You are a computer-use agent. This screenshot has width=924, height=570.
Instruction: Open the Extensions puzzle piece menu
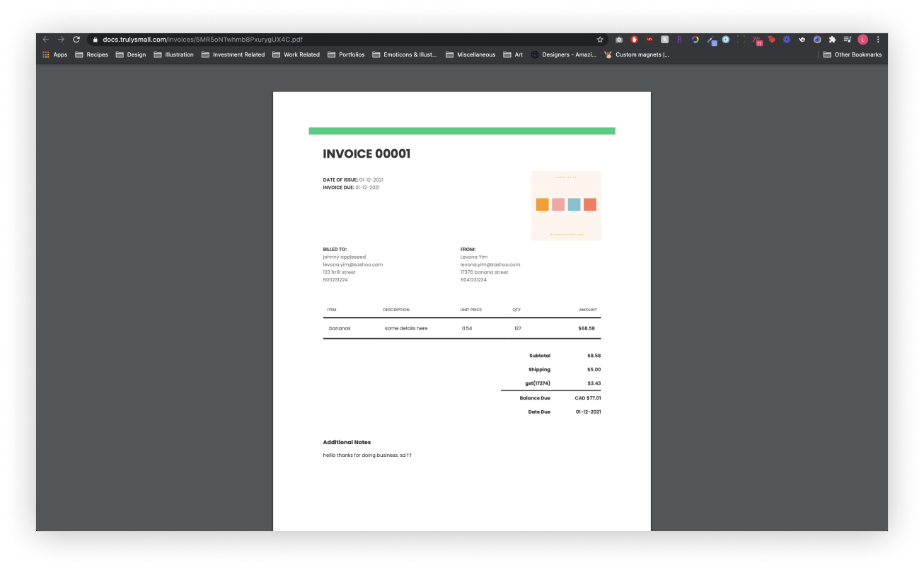point(832,40)
